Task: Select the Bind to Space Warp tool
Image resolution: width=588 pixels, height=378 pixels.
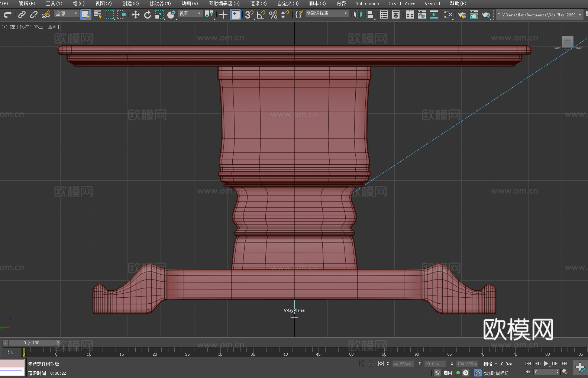Action: tap(46, 14)
